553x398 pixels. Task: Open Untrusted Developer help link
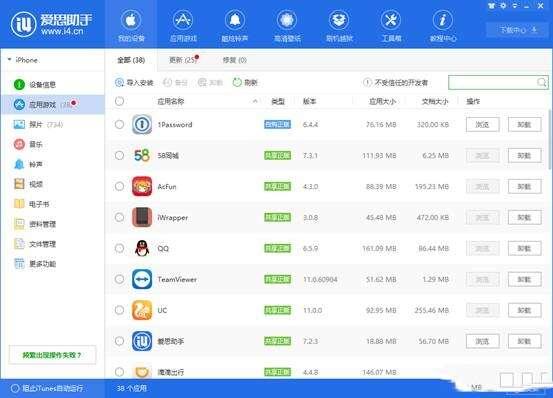(x=395, y=82)
